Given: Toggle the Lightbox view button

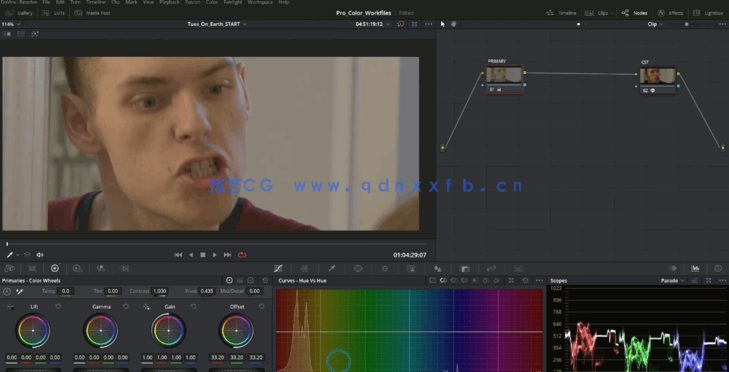Looking at the screenshot, I should 709,13.
